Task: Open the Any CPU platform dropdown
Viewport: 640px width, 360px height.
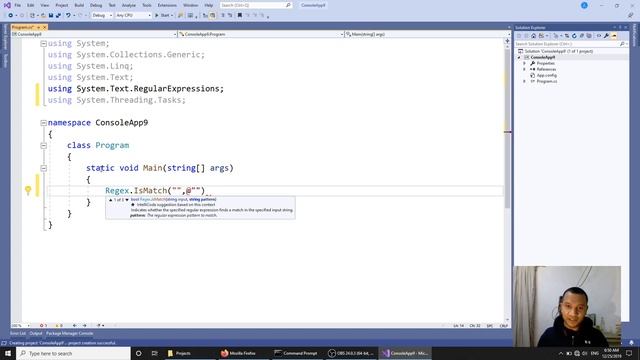Action: point(133,16)
